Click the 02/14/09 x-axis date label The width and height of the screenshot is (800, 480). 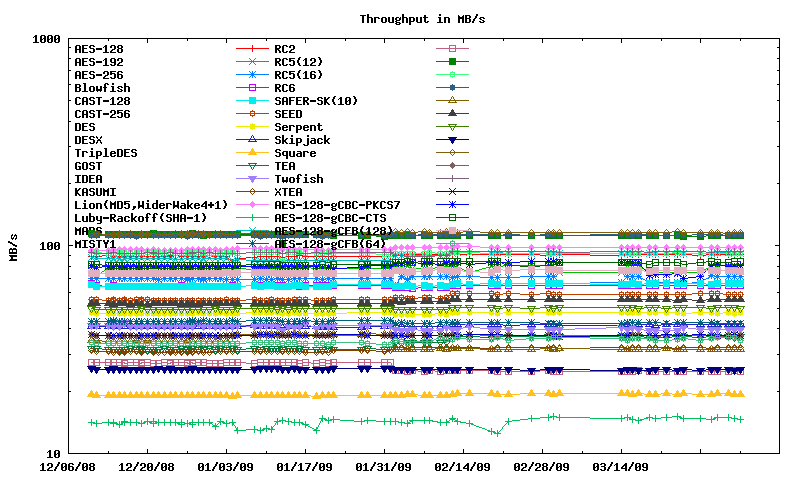(x=462, y=467)
